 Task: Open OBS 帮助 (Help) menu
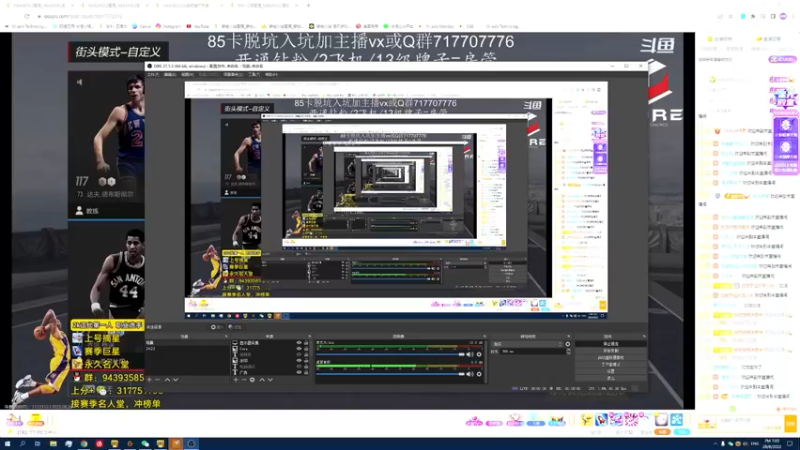(x=271, y=74)
